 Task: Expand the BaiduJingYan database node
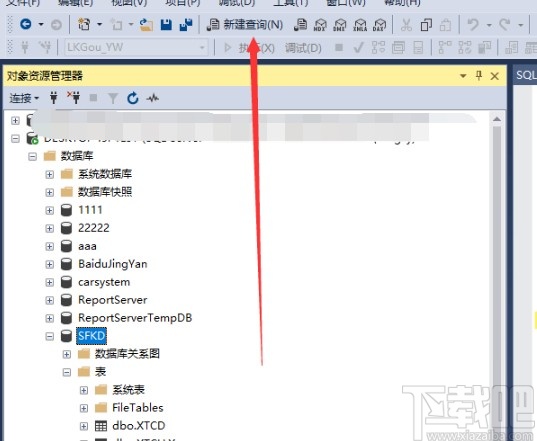(x=50, y=264)
